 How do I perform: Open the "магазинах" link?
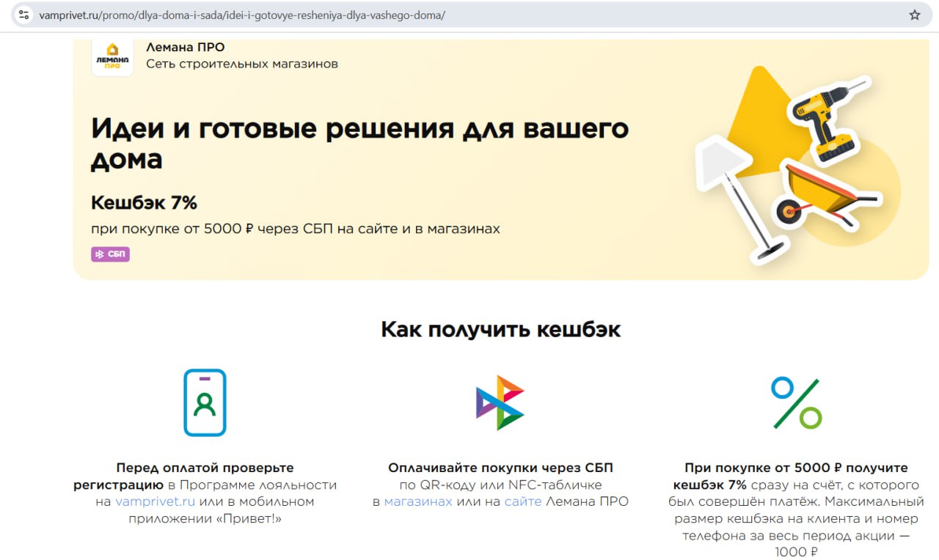point(418,502)
